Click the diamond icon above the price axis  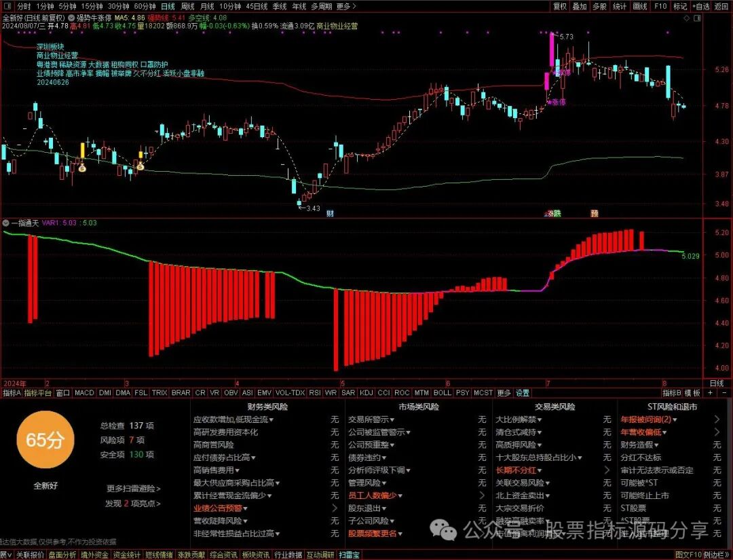pos(687,18)
